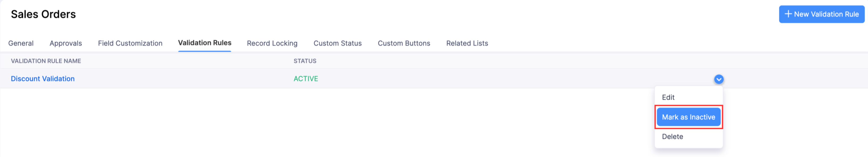This screenshot has width=868, height=157.
Task: Choose Edit from the actions menu
Action: (x=668, y=97)
